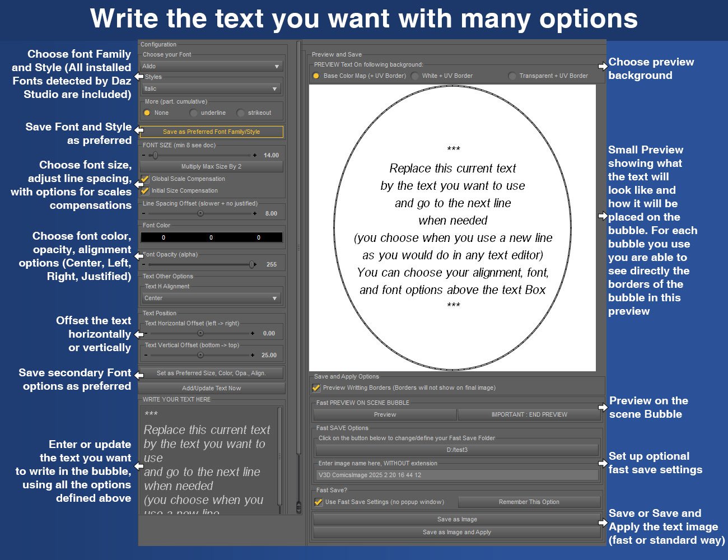Click the image name input field
This screenshot has width=728, height=560.
tap(456, 474)
